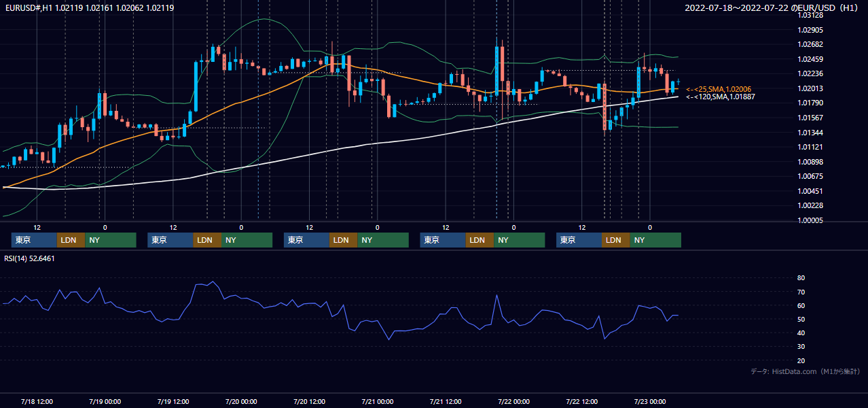This screenshot has width=868, height=408.
Task: Click the 1.02013 price axis label
Action: [x=811, y=88]
